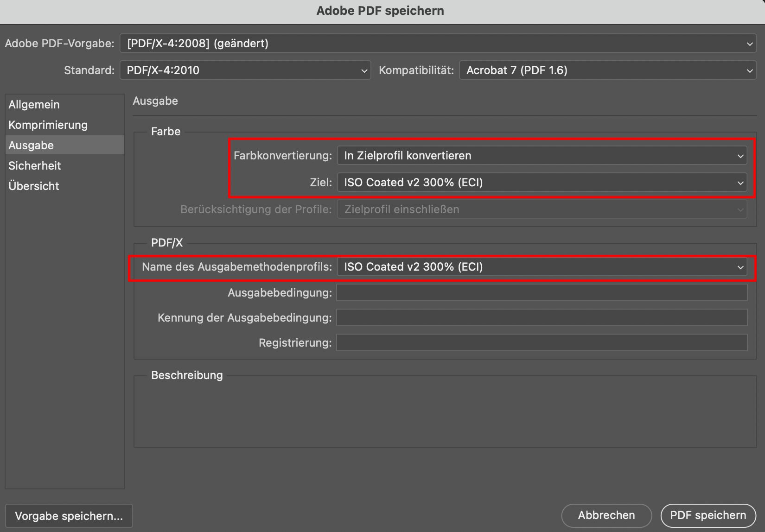Screen dimensions: 765x532
Task: Select the Sicherheit section
Action: point(64,166)
